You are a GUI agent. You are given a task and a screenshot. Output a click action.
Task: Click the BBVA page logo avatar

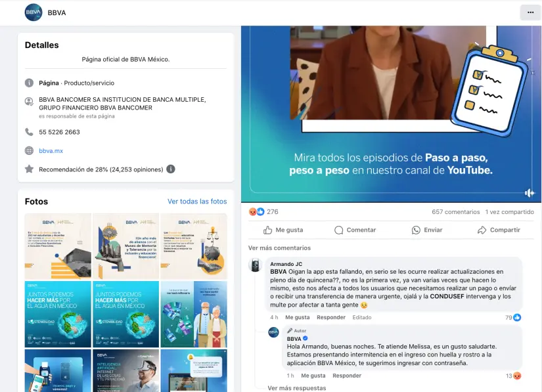point(34,12)
